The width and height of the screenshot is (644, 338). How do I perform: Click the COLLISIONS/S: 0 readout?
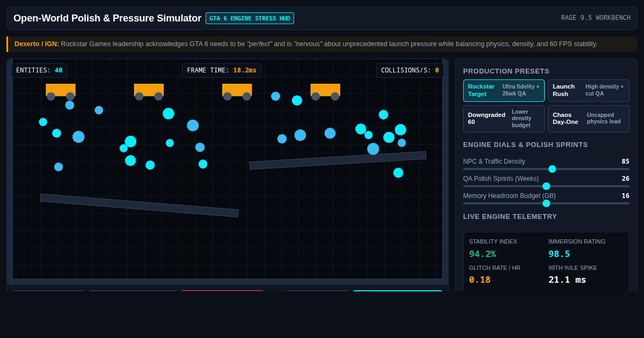click(x=410, y=70)
